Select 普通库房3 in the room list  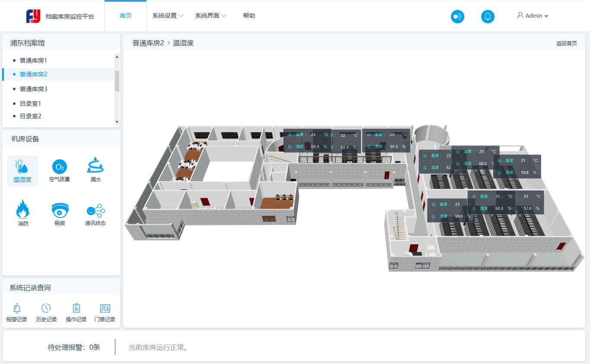tap(33, 89)
